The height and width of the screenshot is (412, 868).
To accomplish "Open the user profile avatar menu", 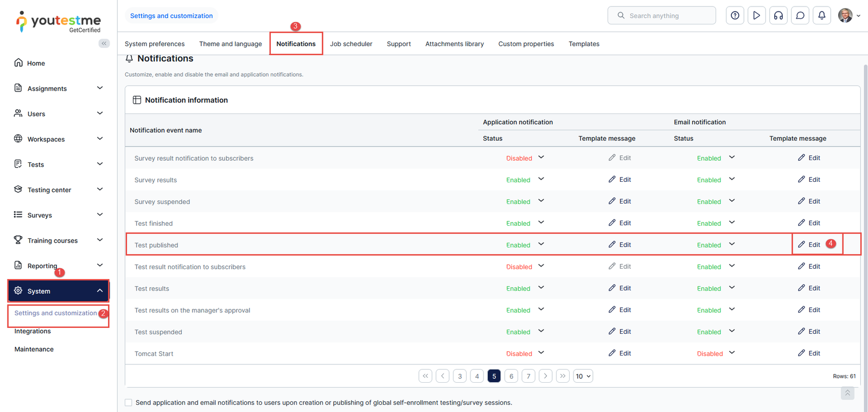I will click(848, 16).
